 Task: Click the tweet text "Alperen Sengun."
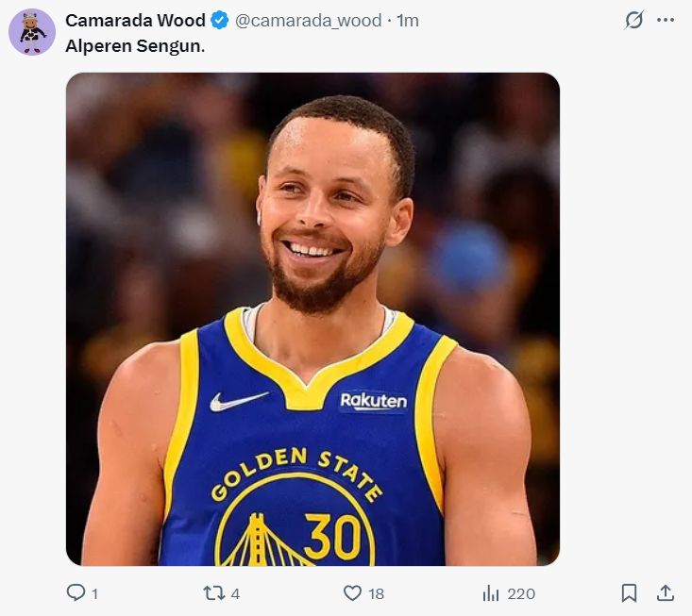pos(135,45)
